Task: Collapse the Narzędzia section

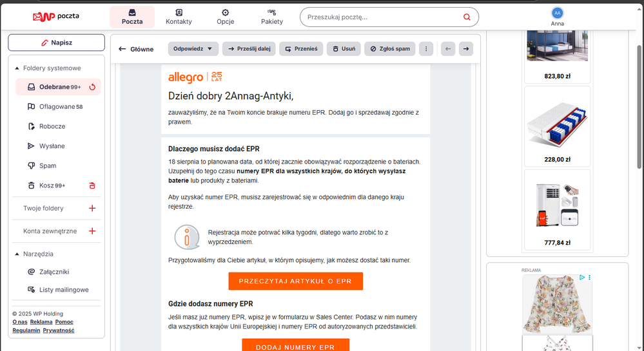Action: point(17,254)
